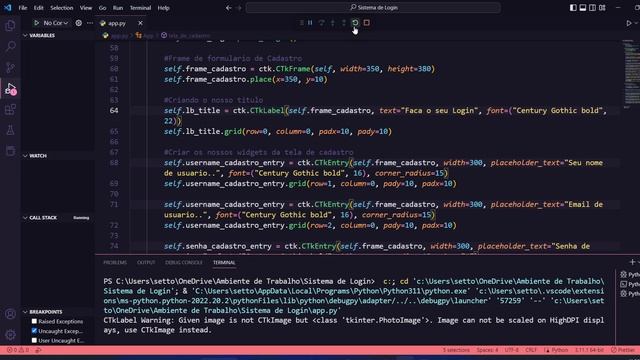The height and width of the screenshot is (360, 640).
Task: Open the Run and Debug view
Action: tap(10, 89)
